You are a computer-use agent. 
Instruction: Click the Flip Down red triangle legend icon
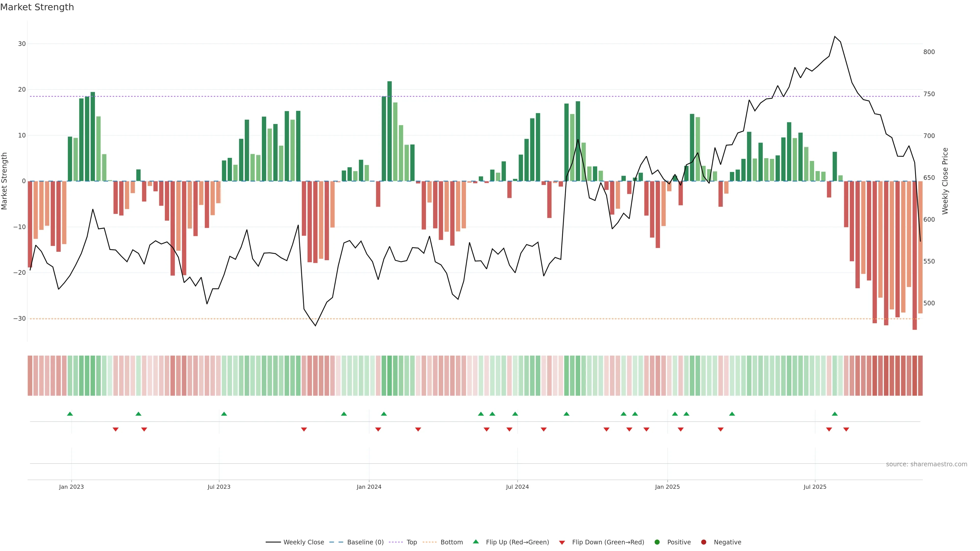point(562,542)
